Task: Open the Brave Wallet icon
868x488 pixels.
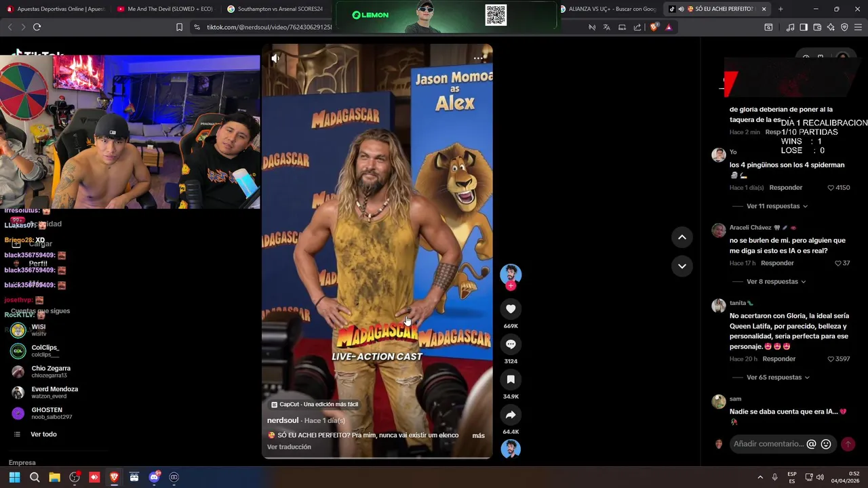Action: (x=817, y=27)
